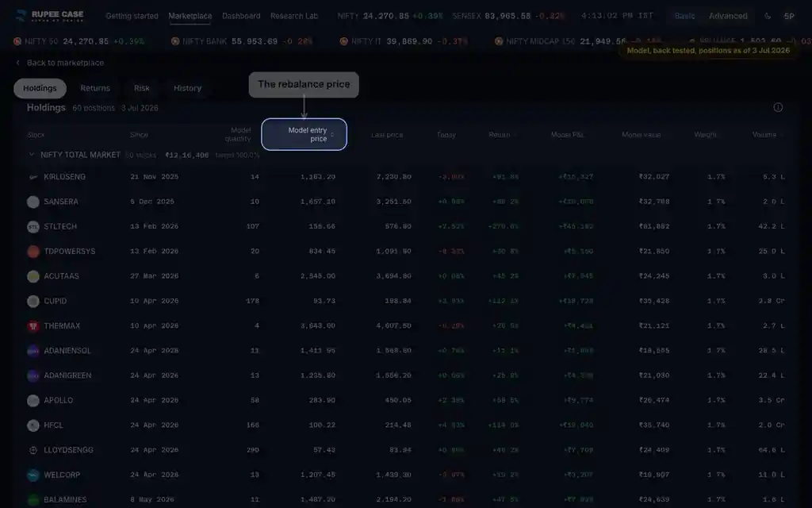This screenshot has width=812, height=508.
Task: Select the Holdings pill tab
Action: pos(40,88)
